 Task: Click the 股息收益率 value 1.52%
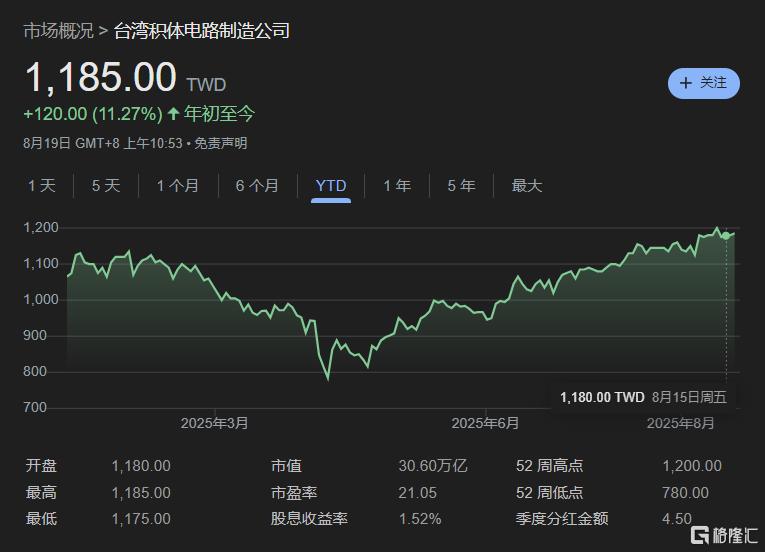coord(420,518)
